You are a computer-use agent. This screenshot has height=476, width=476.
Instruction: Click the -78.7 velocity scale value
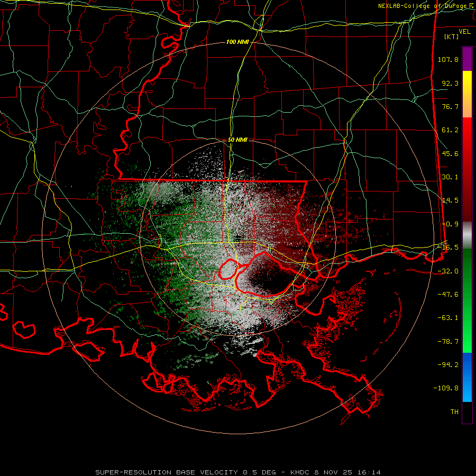[x=448, y=342]
